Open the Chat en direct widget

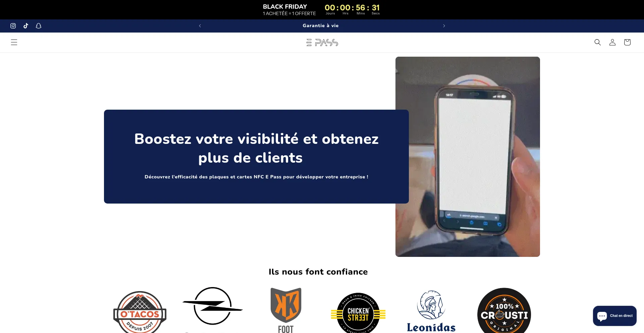click(614, 316)
